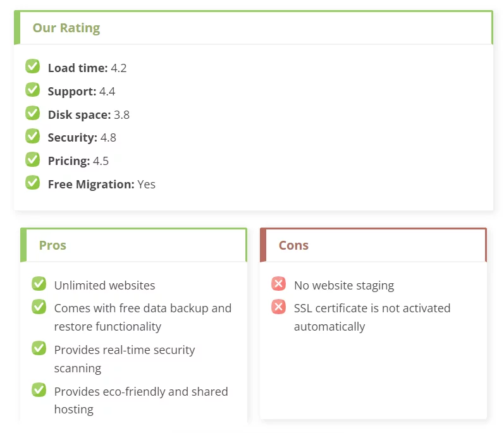Click the Cons section header
This screenshot has width=504, height=433.
point(293,245)
